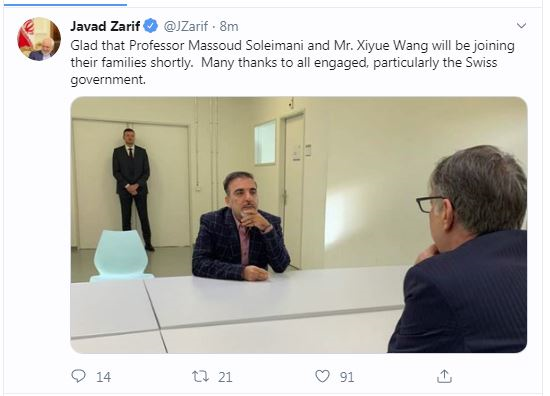Viewport: 550px width, 396px height.
Task: Click the foreground man wearing glasses
Action: point(463,248)
